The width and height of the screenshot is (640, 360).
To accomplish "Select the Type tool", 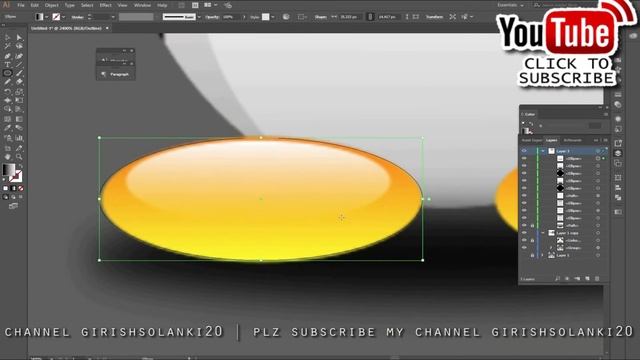I will pos(7,64).
